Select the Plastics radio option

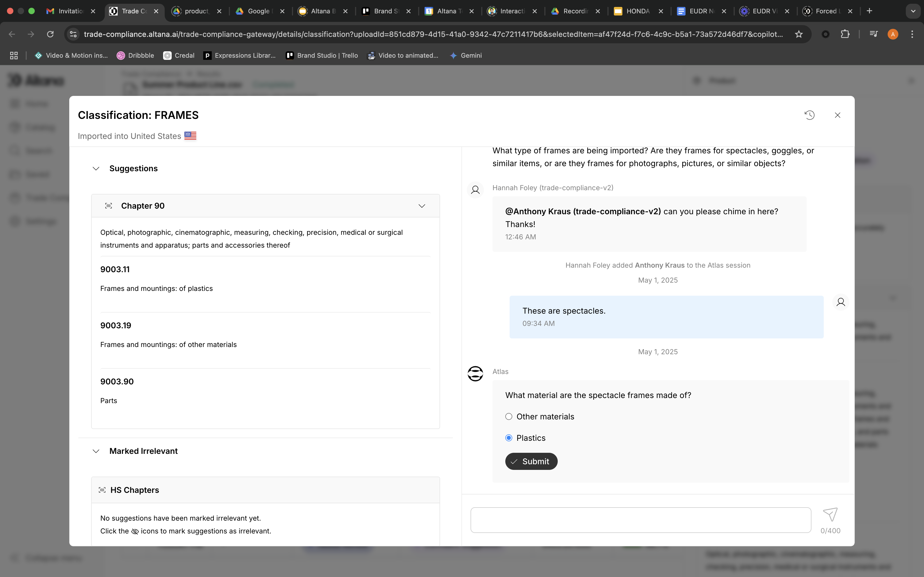coord(509,438)
